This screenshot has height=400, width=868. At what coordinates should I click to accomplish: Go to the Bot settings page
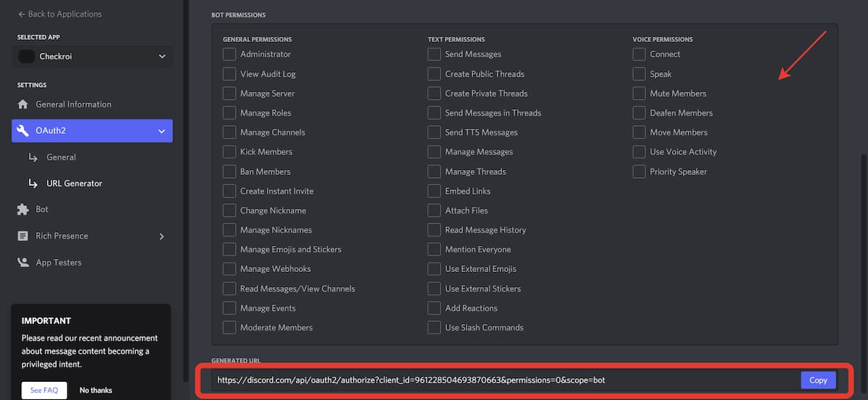point(42,209)
